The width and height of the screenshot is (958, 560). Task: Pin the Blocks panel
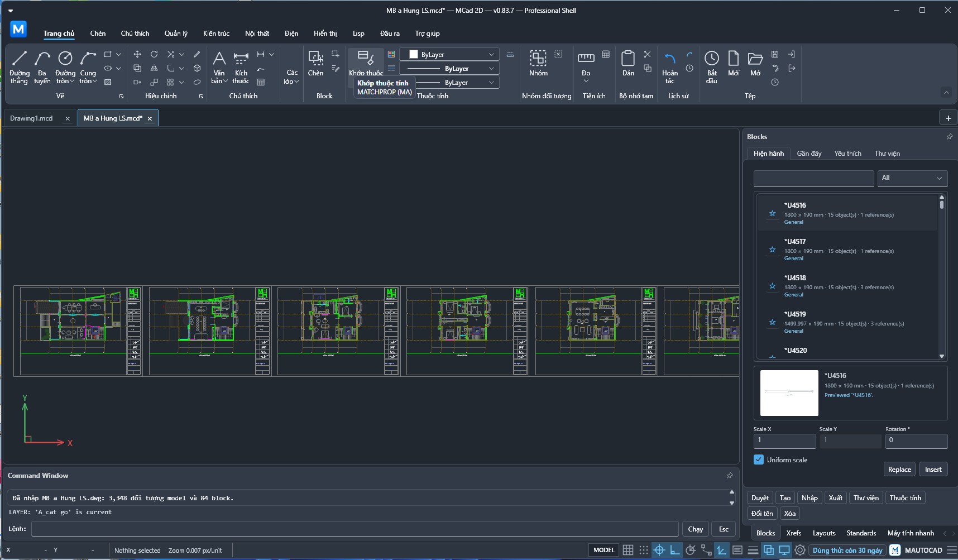pos(950,137)
